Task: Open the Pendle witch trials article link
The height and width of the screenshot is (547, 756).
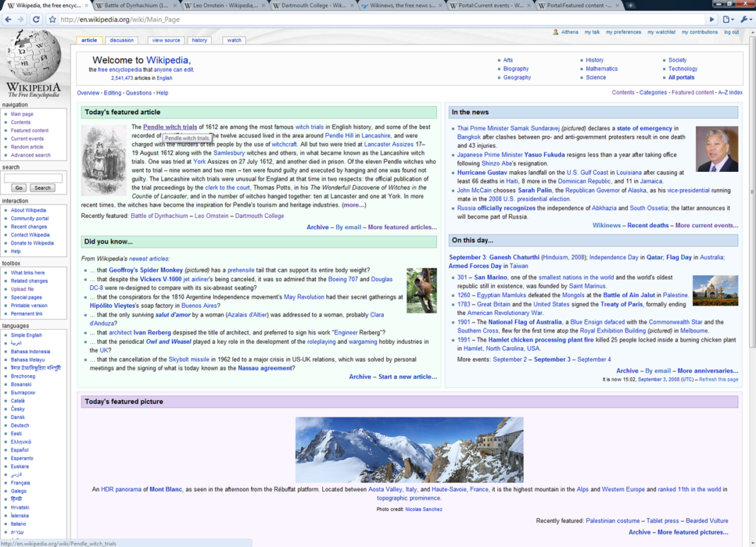Action: (x=170, y=127)
